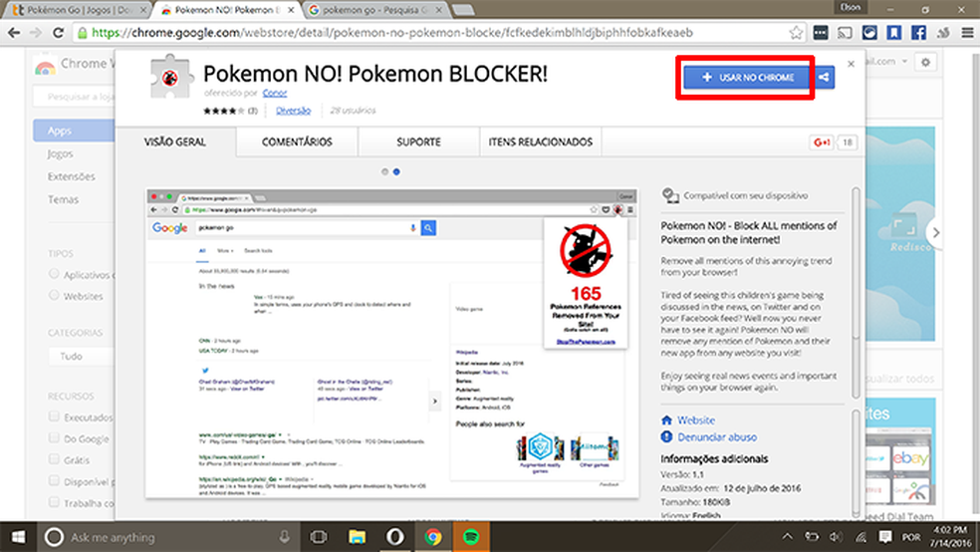Switch to the Visão Geral tab
The width and height of the screenshot is (980, 552).
(175, 141)
